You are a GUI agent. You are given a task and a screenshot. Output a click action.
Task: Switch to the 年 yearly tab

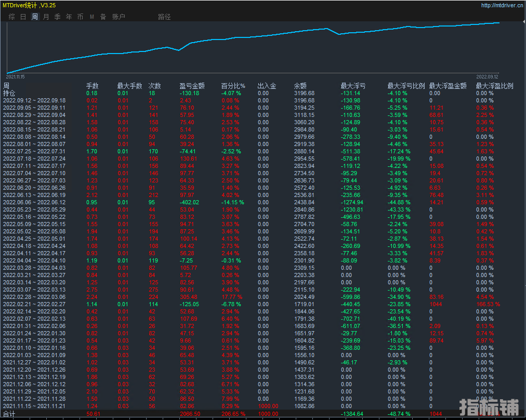click(69, 17)
